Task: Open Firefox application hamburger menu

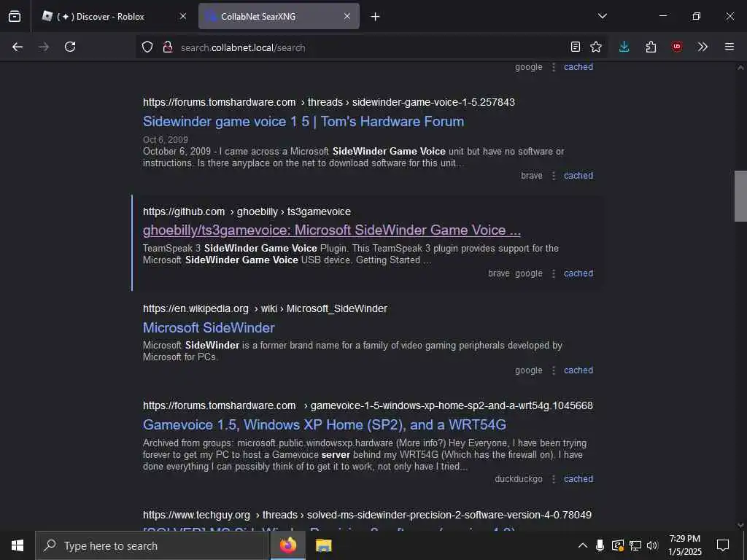Action: click(729, 47)
